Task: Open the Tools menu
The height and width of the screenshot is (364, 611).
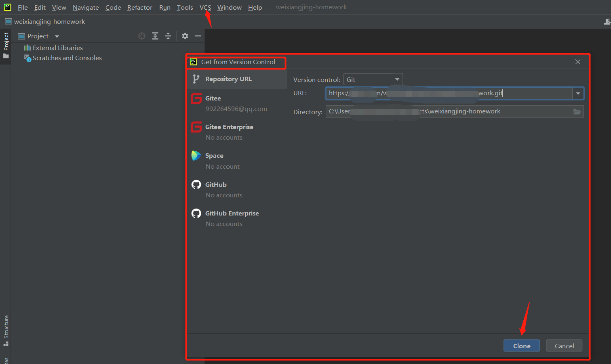Action: 185,7
